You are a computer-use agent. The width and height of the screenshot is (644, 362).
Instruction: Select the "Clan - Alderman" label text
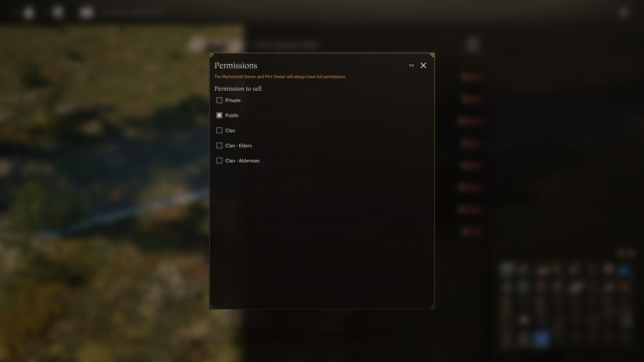(x=242, y=161)
